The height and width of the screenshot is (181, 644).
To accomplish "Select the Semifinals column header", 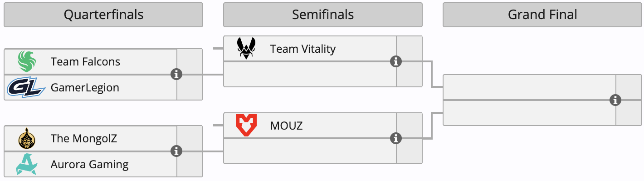I will pyautogui.click(x=323, y=15).
